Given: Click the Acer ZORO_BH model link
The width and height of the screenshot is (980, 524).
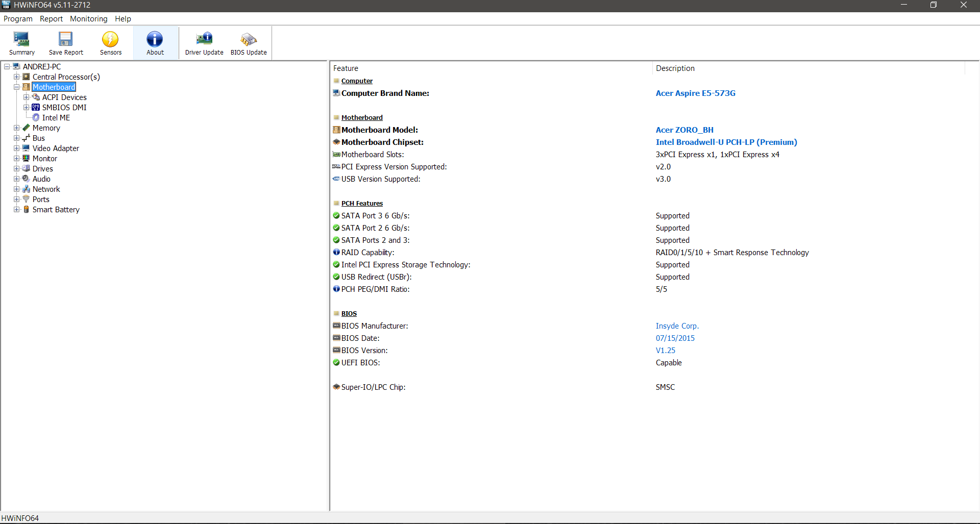Looking at the screenshot, I should coord(684,130).
